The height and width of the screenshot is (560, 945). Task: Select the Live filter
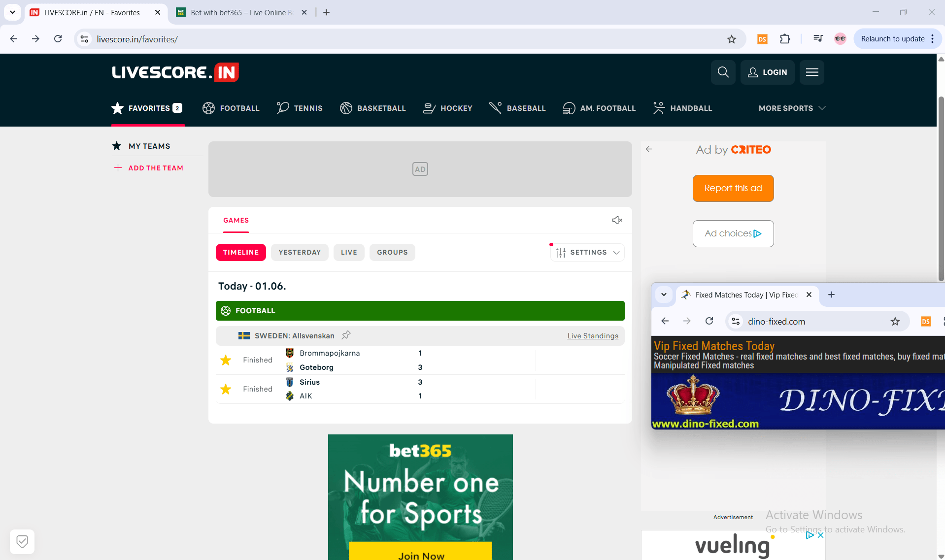(349, 252)
